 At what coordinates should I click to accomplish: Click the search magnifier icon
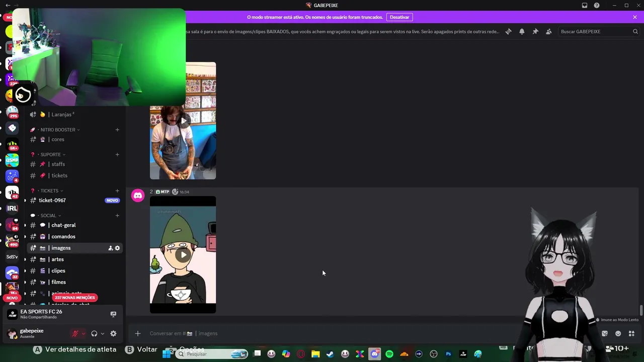[635, 31]
